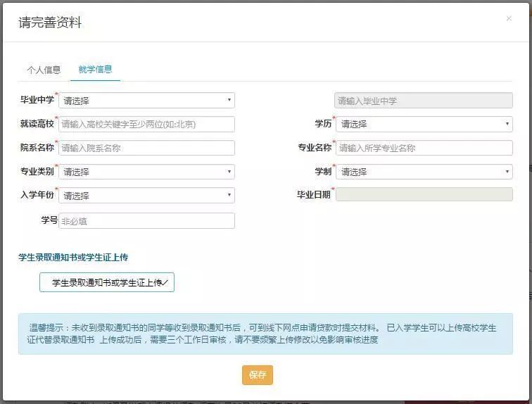Click the checkmark icon on upload button
The width and height of the screenshot is (532, 404).
tap(165, 282)
